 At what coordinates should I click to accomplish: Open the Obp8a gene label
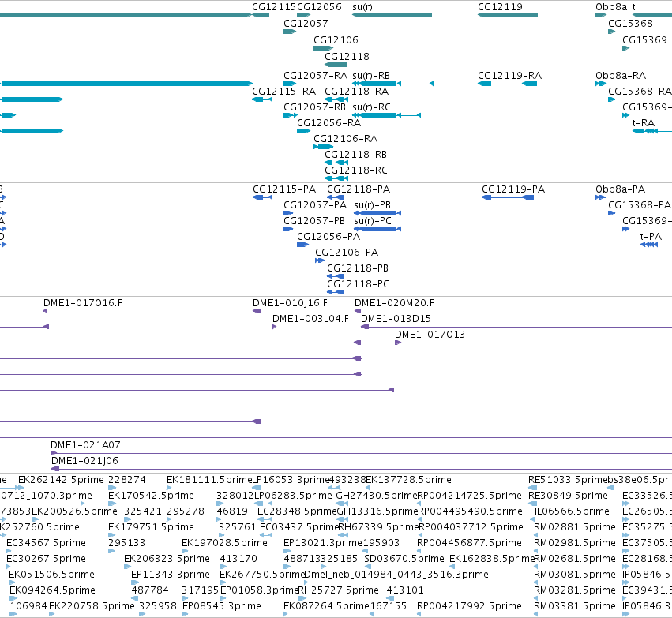click(x=611, y=7)
